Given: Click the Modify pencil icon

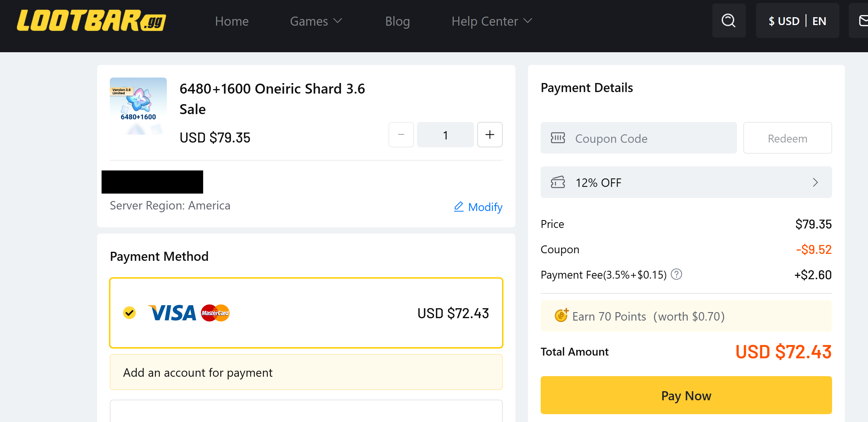Looking at the screenshot, I should (x=459, y=206).
